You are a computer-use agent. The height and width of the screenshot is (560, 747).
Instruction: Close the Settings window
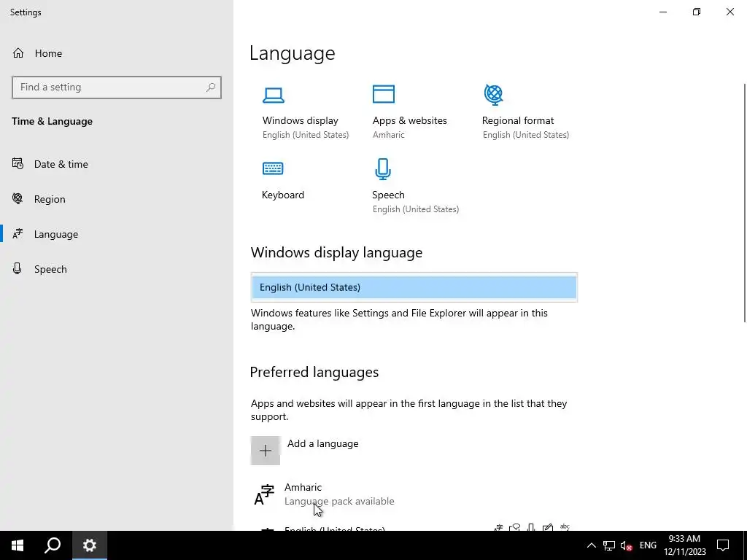729,12
